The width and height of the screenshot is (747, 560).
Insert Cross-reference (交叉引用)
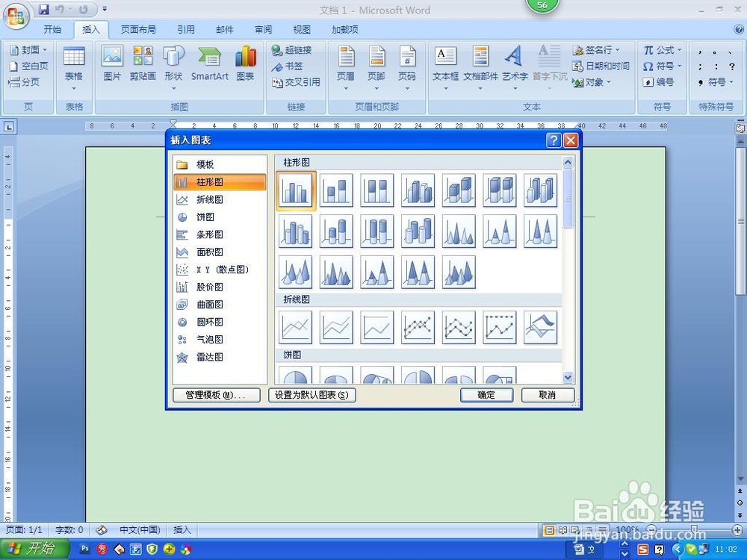[x=296, y=82]
